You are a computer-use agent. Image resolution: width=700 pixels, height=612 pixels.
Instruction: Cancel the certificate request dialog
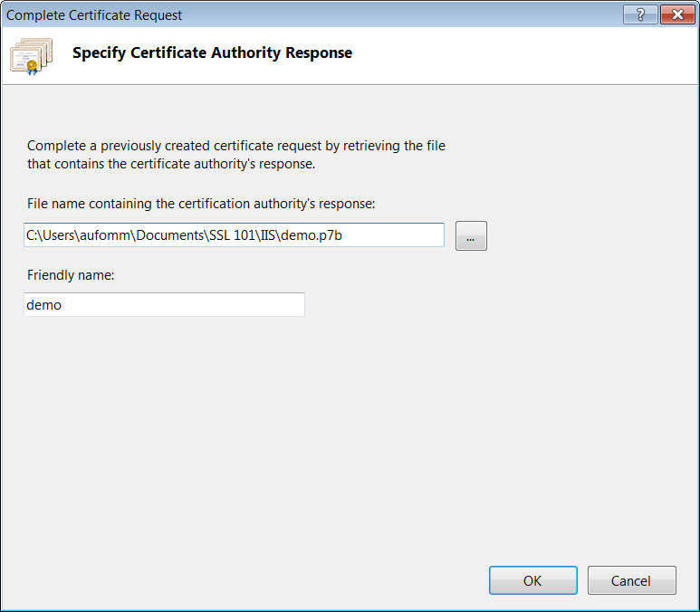(x=631, y=580)
